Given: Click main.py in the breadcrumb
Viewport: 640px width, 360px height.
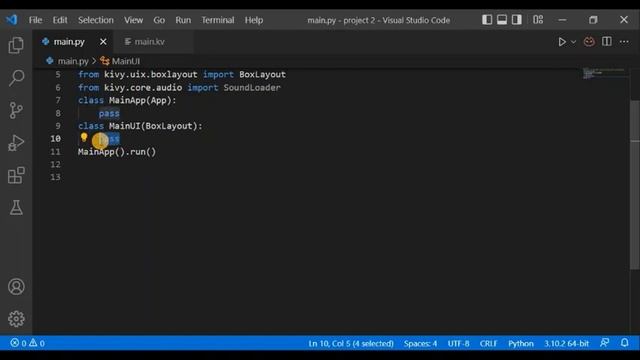Looking at the screenshot, I should tap(73, 61).
